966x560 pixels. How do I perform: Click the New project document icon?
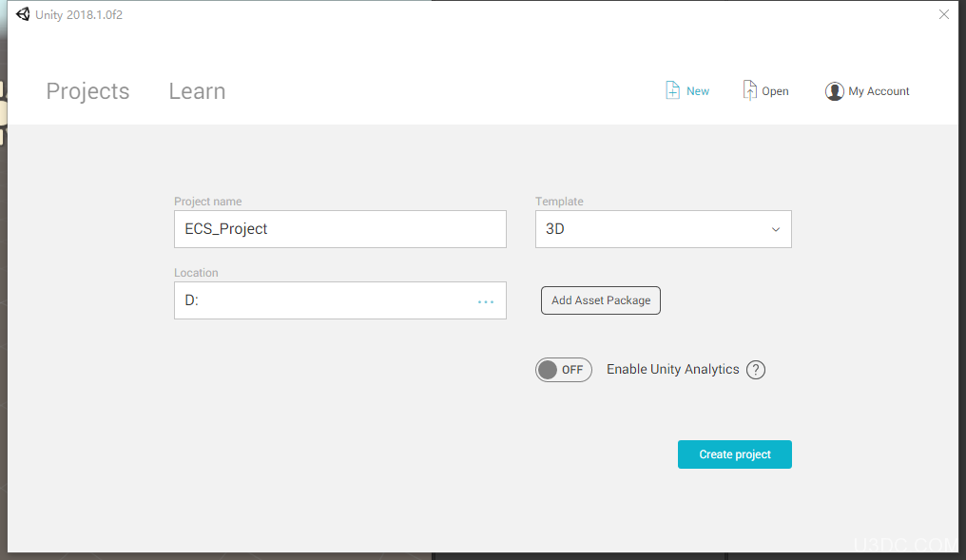click(673, 90)
